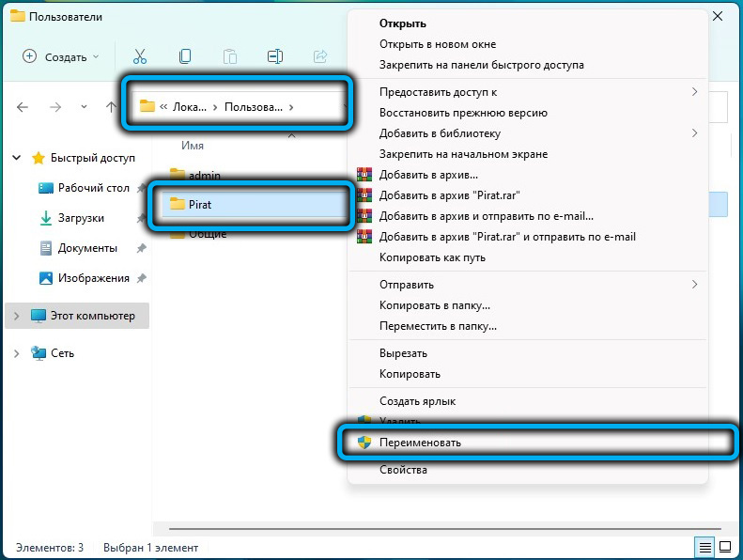Go back using the left arrow
743x560 pixels.
pos(23,107)
